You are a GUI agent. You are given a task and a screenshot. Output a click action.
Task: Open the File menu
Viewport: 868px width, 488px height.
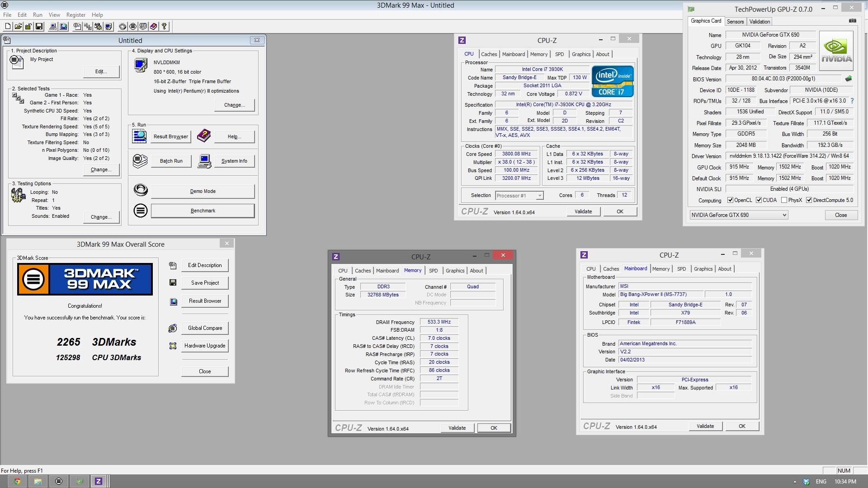tap(7, 15)
